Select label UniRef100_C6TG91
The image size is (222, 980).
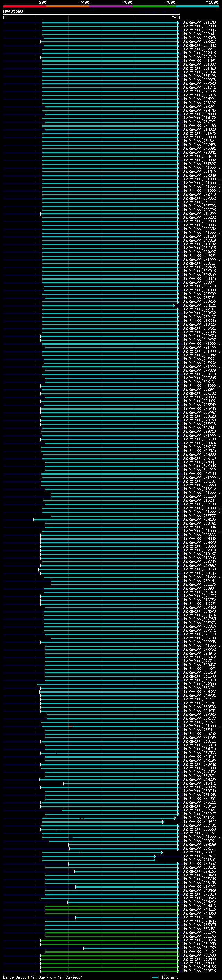click(x=199, y=60)
